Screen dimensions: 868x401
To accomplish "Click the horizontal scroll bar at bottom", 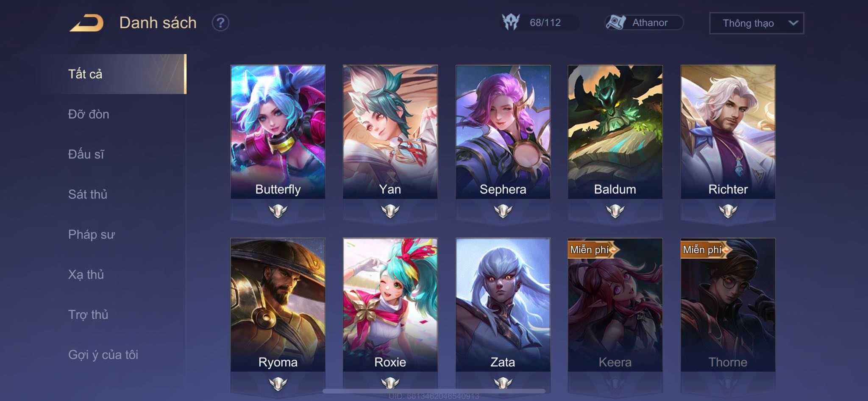I will pos(434,391).
